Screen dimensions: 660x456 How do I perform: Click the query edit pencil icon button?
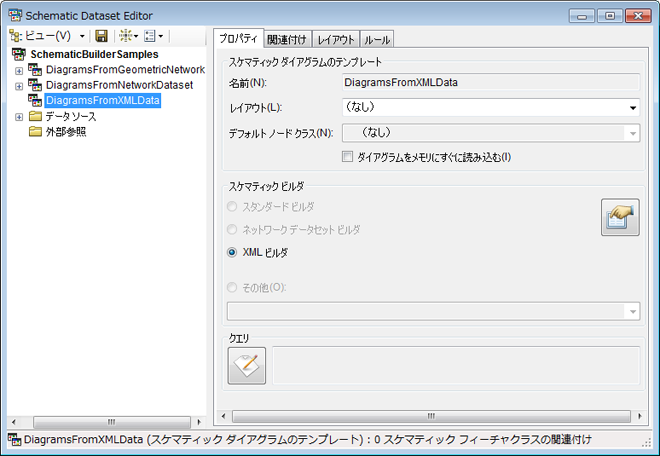(247, 365)
